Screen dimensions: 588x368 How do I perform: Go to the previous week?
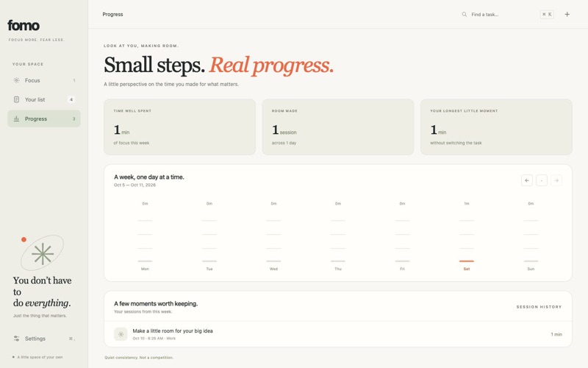(x=527, y=180)
